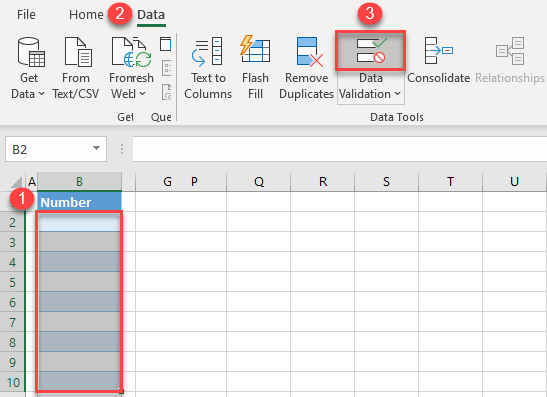Open the File tab
Viewport: 547px width, 397px height.
(26, 15)
